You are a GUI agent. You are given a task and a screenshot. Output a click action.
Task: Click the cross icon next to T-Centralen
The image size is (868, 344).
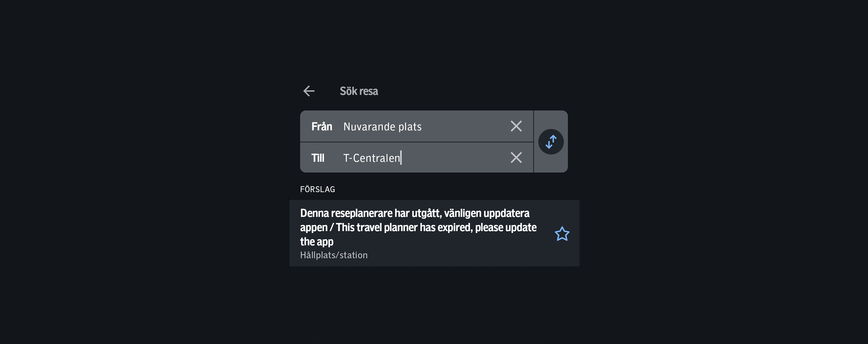click(516, 157)
